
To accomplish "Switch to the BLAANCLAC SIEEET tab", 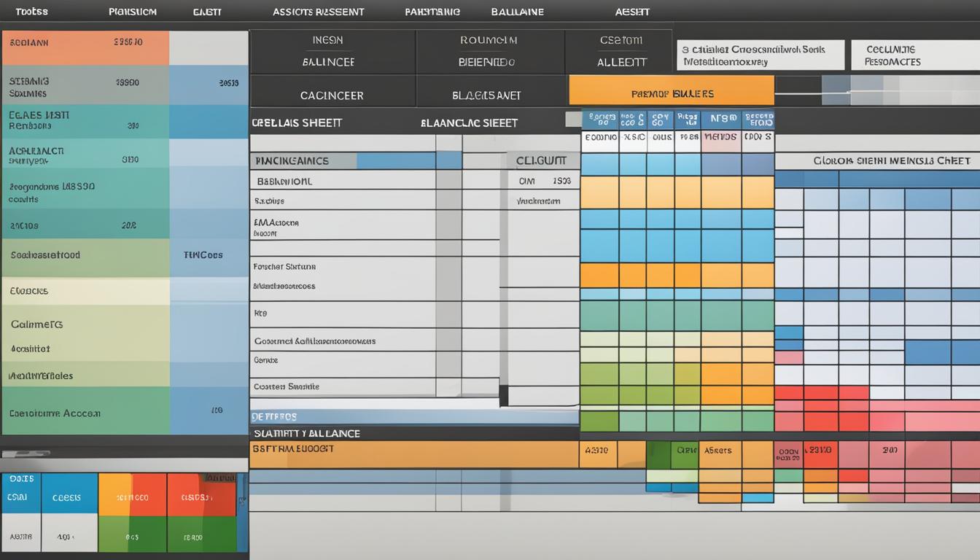I will [470, 122].
